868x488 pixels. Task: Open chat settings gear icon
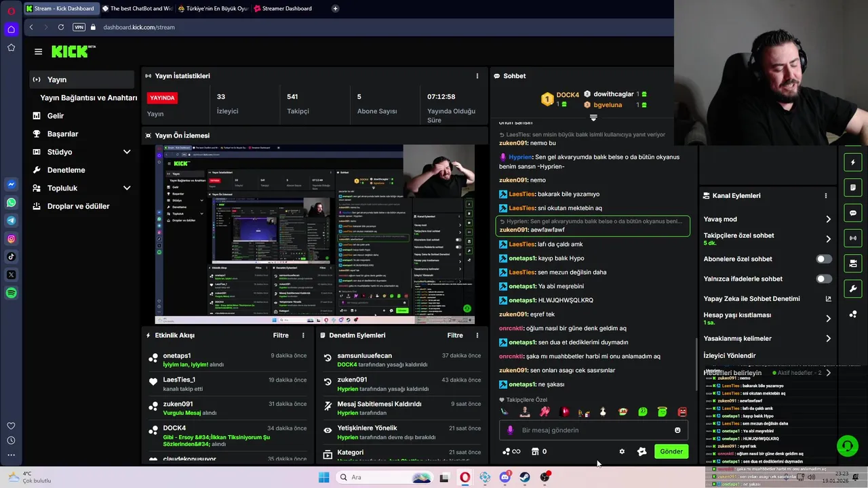coord(622,451)
